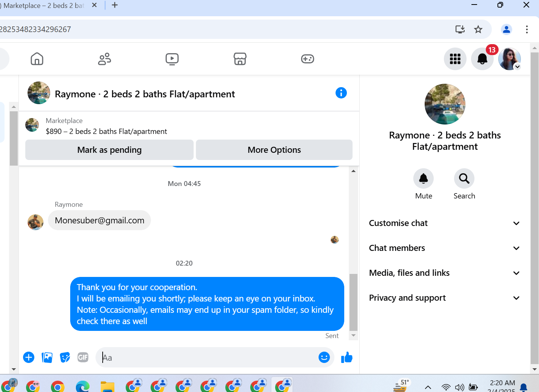
Task: Mute this conversation with the bell icon
Action: [423, 178]
